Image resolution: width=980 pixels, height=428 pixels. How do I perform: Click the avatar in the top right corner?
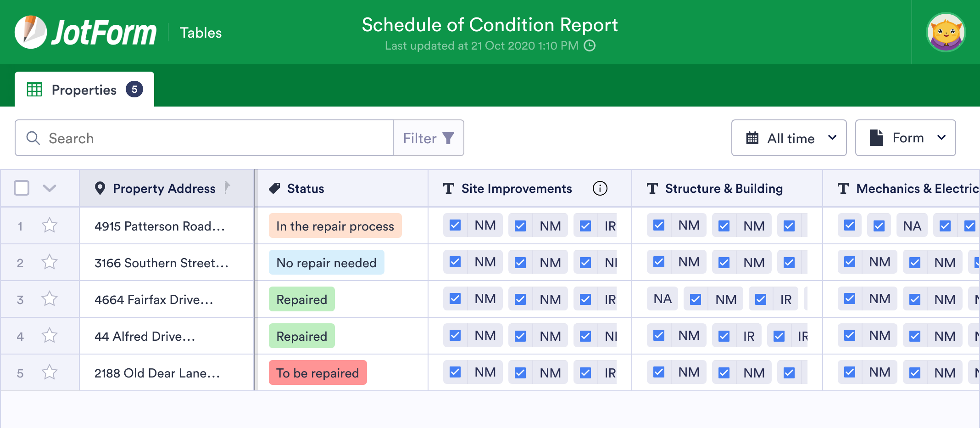click(x=946, y=31)
